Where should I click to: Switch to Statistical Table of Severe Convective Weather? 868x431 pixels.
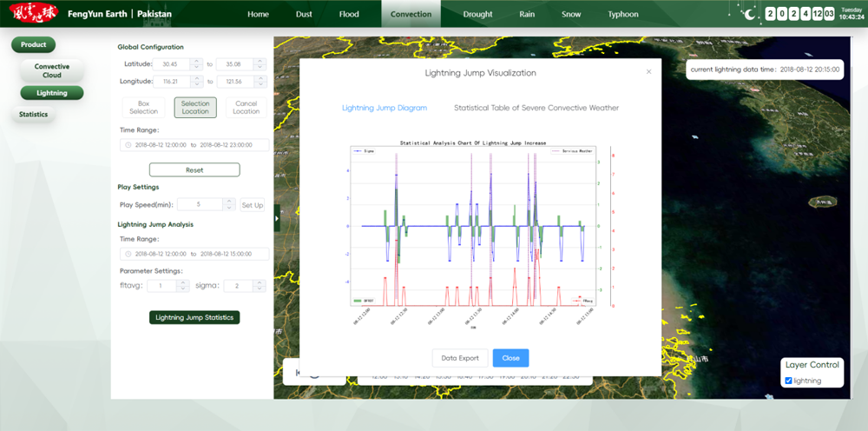tap(536, 108)
